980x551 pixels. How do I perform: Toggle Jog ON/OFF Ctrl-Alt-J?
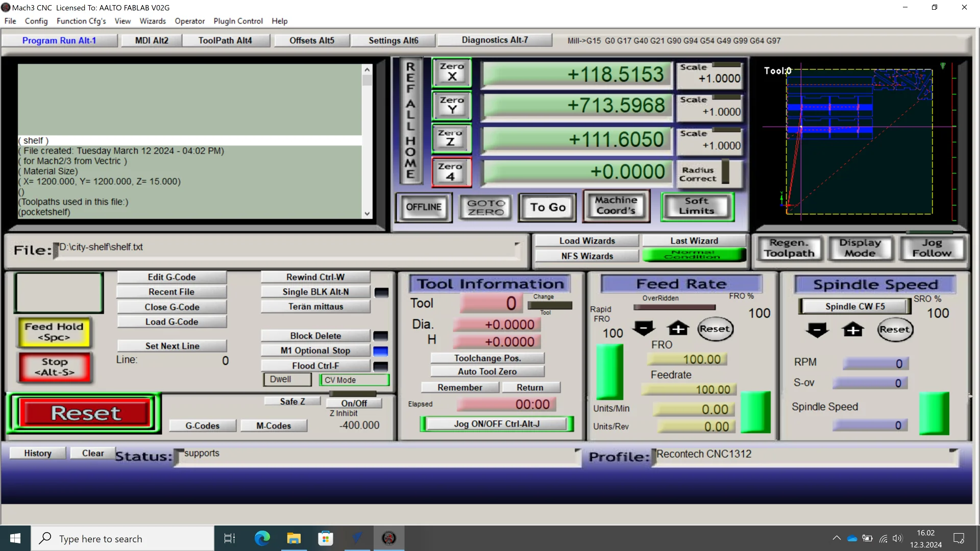(x=496, y=424)
